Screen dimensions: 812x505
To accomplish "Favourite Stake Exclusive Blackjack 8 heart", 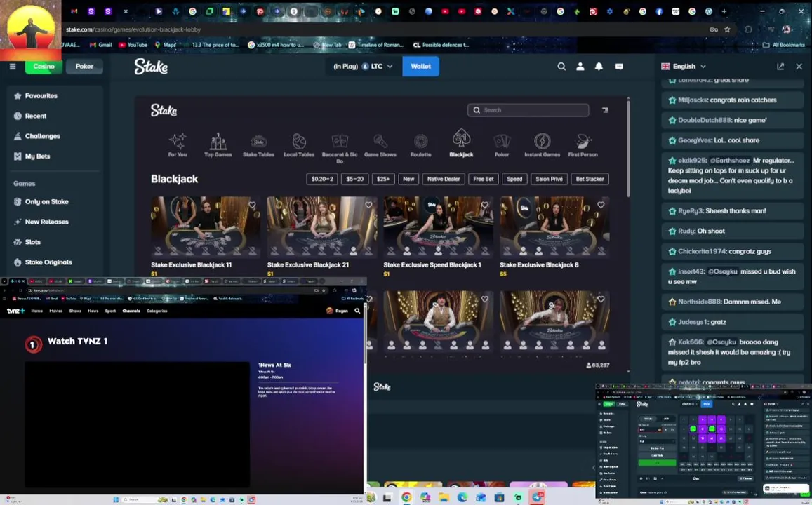I will [x=601, y=205].
